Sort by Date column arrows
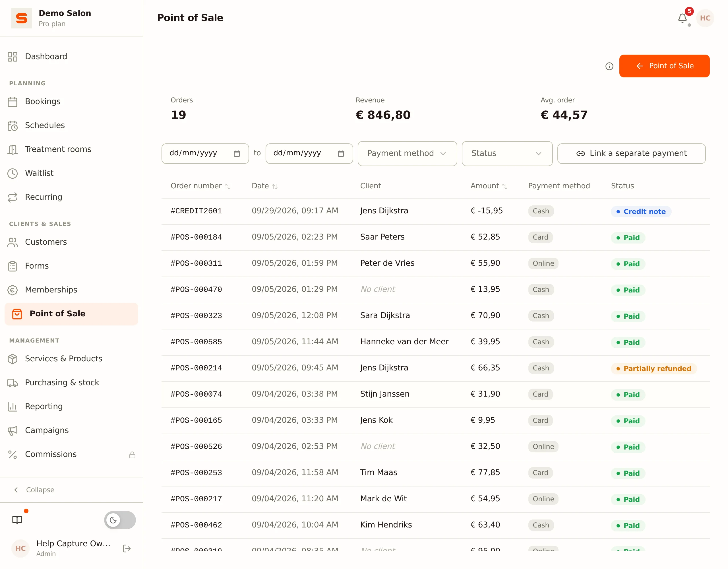The width and height of the screenshot is (728, 569). pos(275,186)
